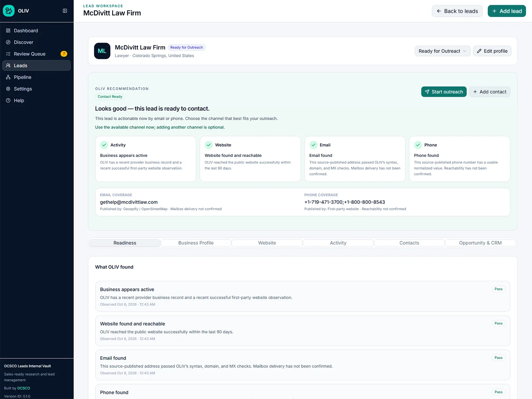Open the Contacts tab
Image resolution: width=532 pixels, height=399 pixels.
pyautogui.click(x=409, y=243)
